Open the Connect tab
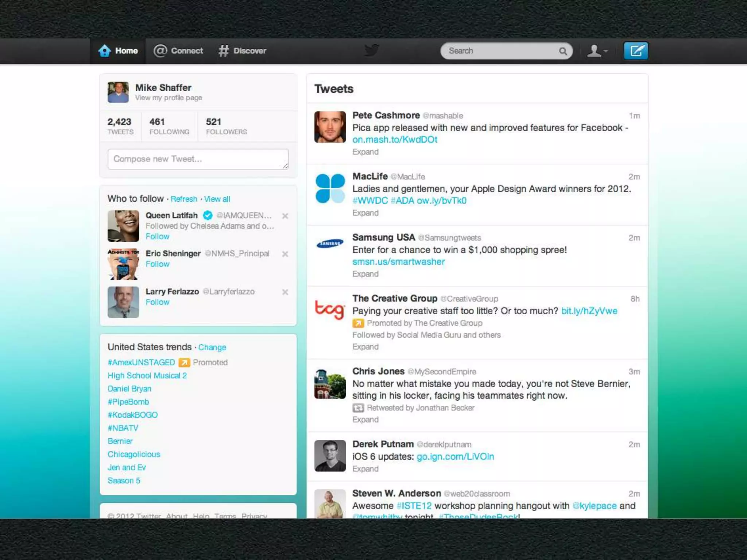Viewport: 747px width, 560px height. tap(178, 51)
